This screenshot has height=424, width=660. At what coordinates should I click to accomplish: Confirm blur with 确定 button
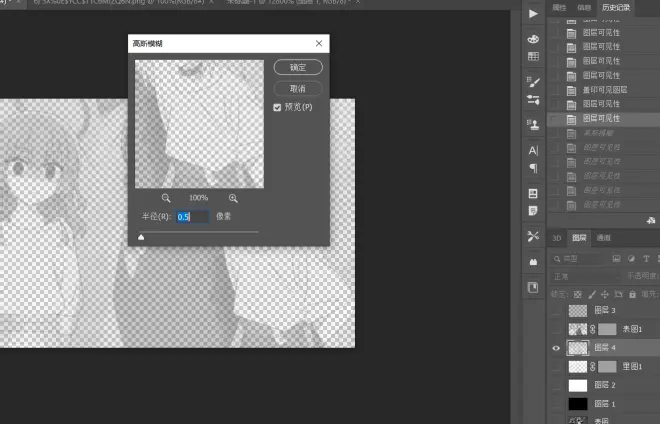(298, 67)
